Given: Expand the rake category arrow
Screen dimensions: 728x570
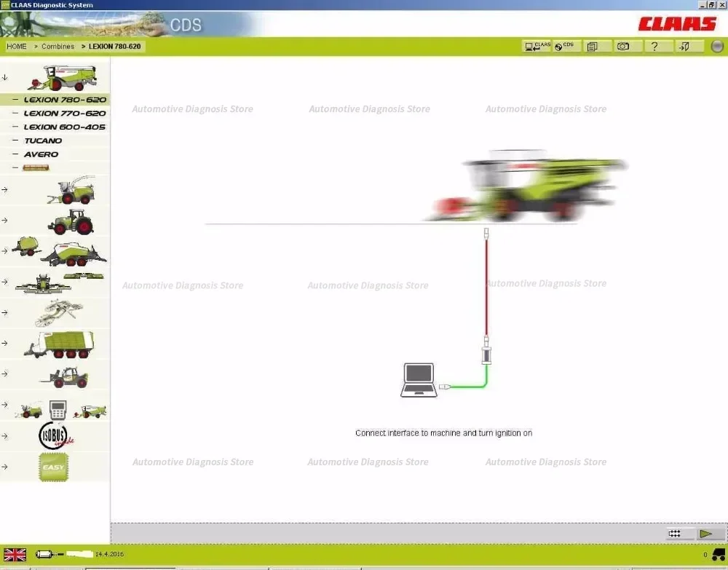Looking at the screenshot, I should coord(4,313).
